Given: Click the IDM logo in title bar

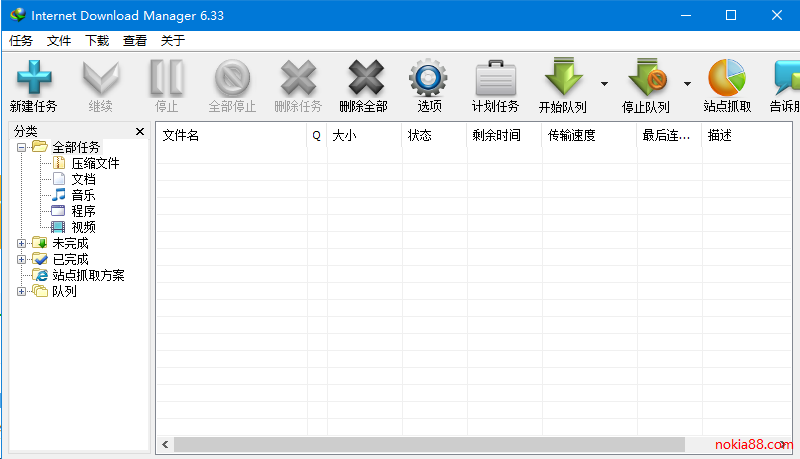Looking at the screenshot, I should (18, 15).
